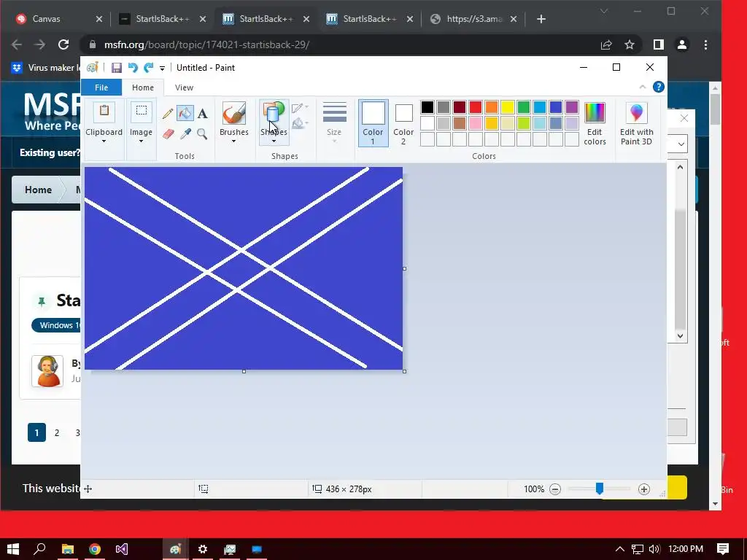Open Windows Start menu
747x560 pixels.
pyautogui.click(x=13, y=549)
